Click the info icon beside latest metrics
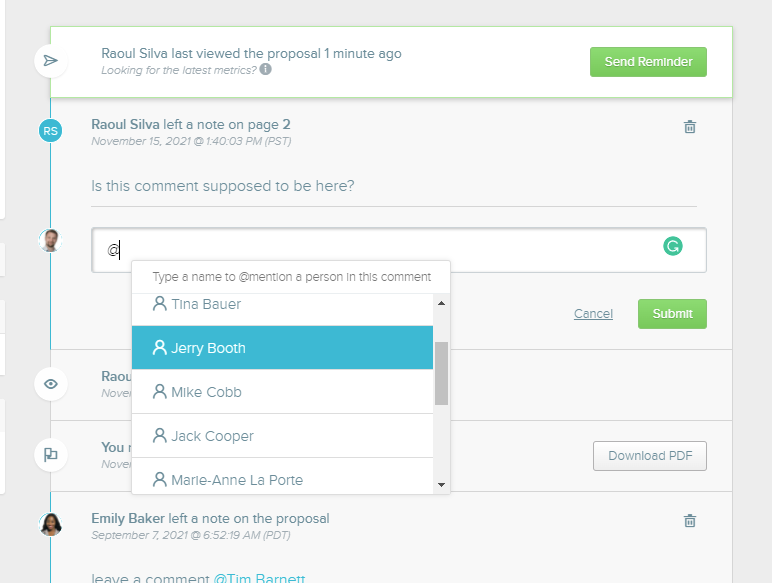 266,70
